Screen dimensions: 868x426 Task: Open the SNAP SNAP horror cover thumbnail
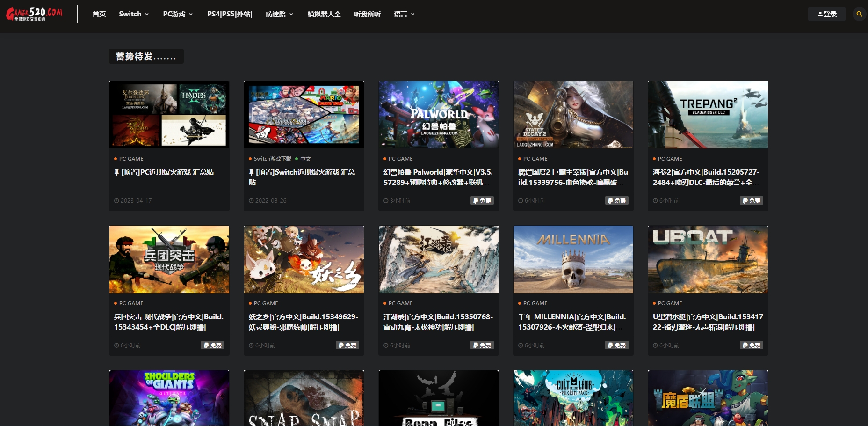pyautogui.click(x=304, y=398)
